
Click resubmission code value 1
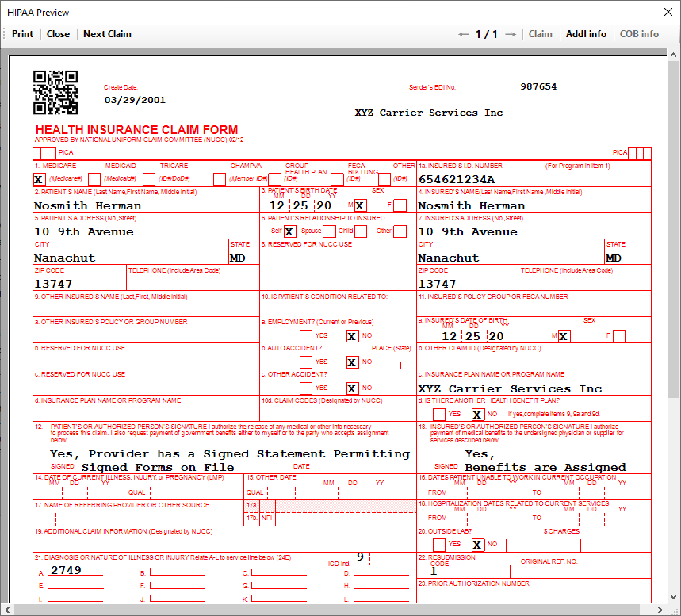point(434,571)
